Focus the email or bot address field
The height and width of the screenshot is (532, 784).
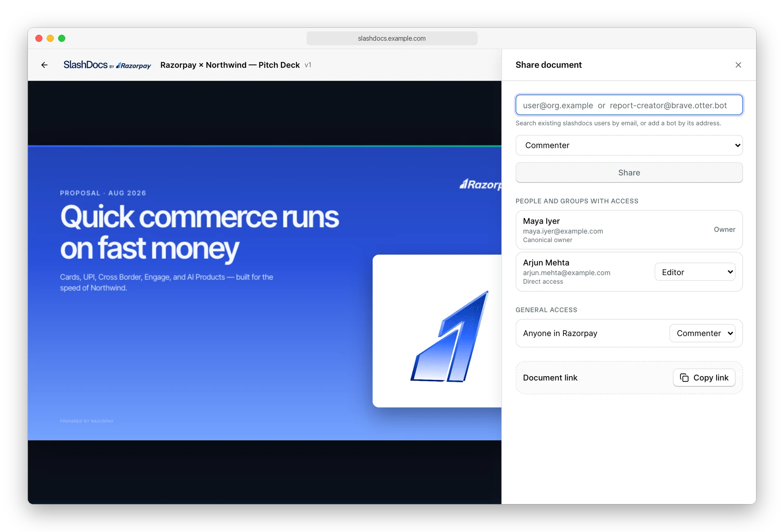[629, 105]
